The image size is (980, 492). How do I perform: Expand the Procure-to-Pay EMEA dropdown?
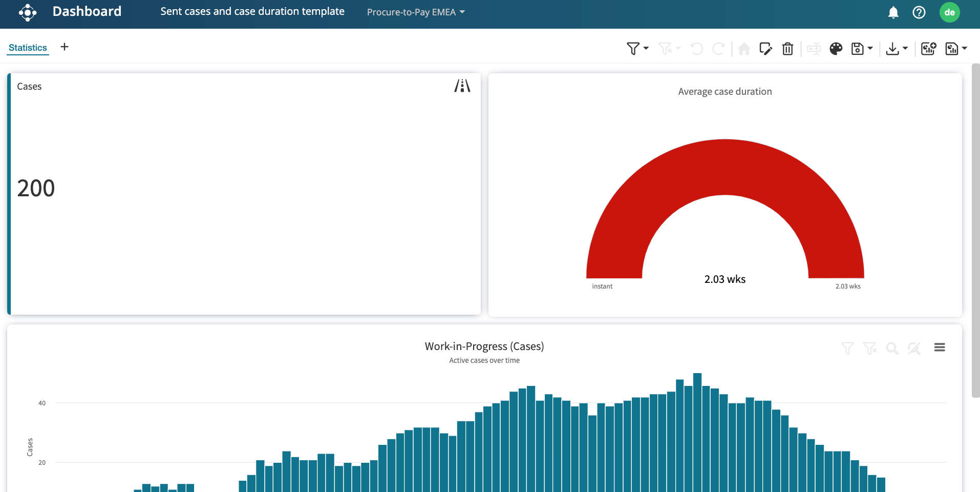[x=416, y=12]
